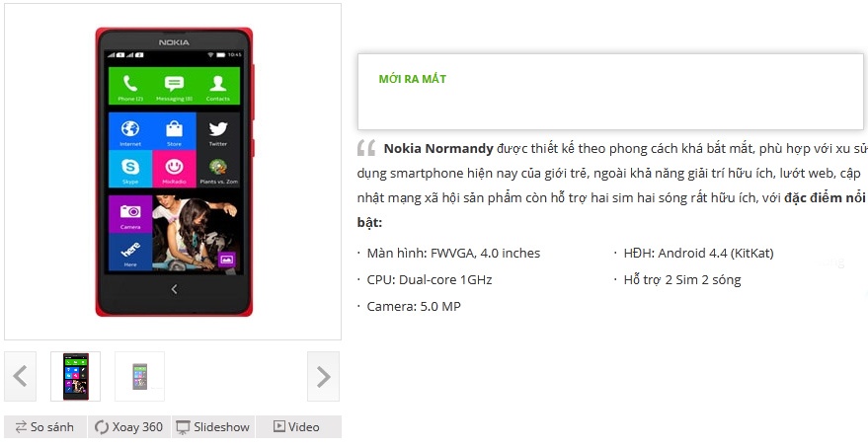Tap the Messaging tile on phone screen
Image resolution: width=868 pixels, height=448 pixels.
tap(174, 86)
